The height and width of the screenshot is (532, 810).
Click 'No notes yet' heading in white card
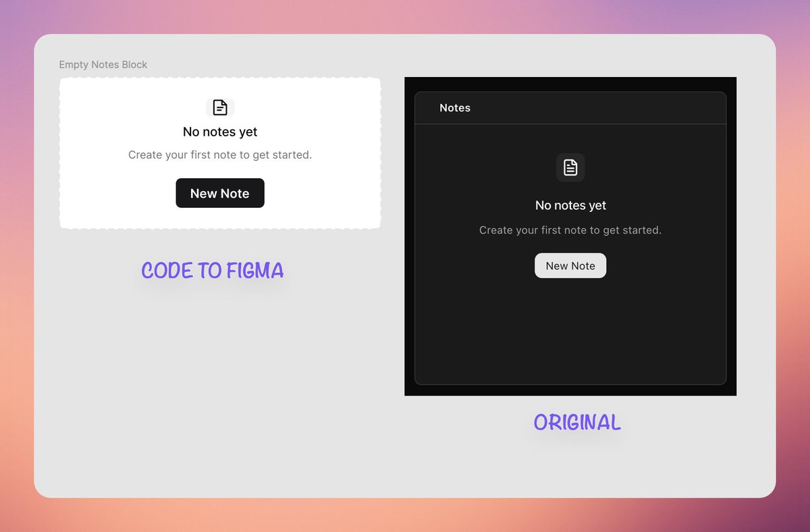coord(220,132)
